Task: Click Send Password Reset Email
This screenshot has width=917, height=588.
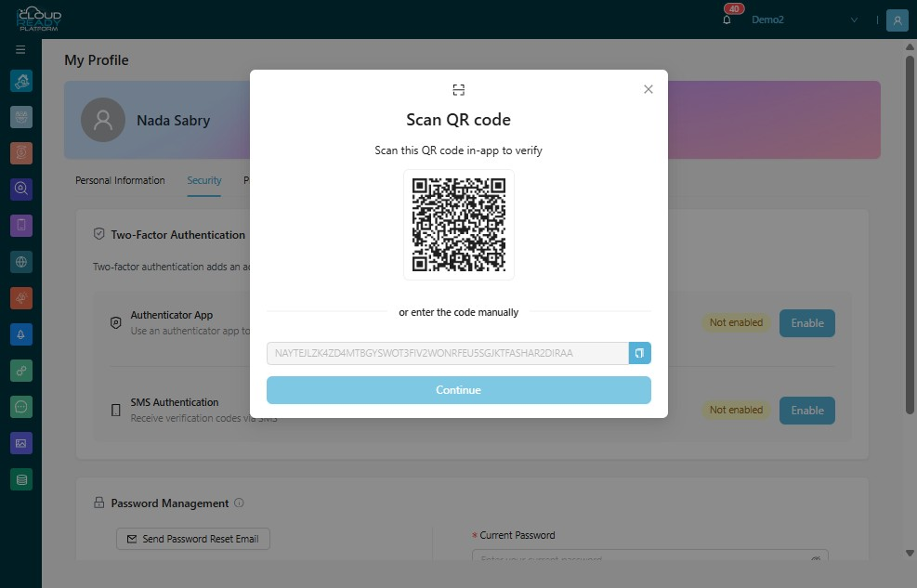Action: click(x=193, y=539)
